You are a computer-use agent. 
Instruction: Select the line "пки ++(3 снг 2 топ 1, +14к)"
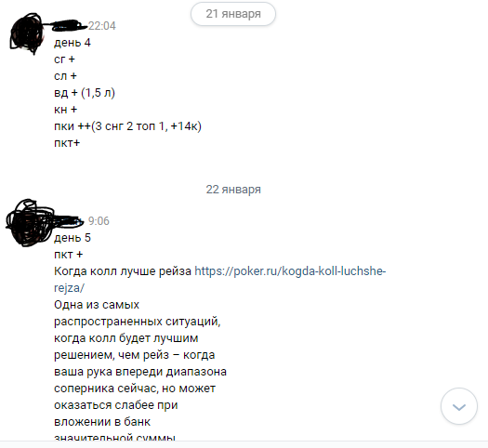(x=127, y=126)
